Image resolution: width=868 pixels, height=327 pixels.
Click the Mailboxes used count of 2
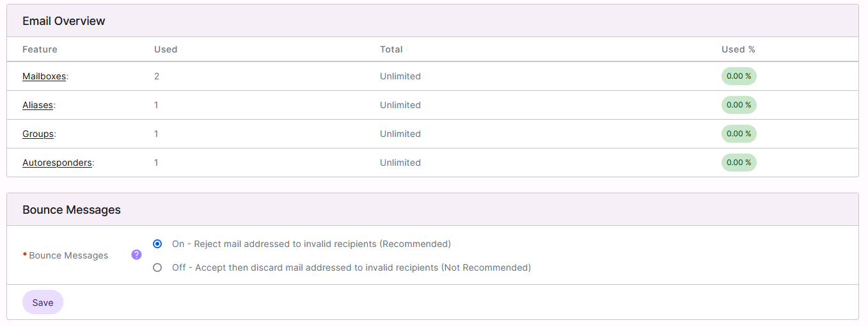point(157,76)
